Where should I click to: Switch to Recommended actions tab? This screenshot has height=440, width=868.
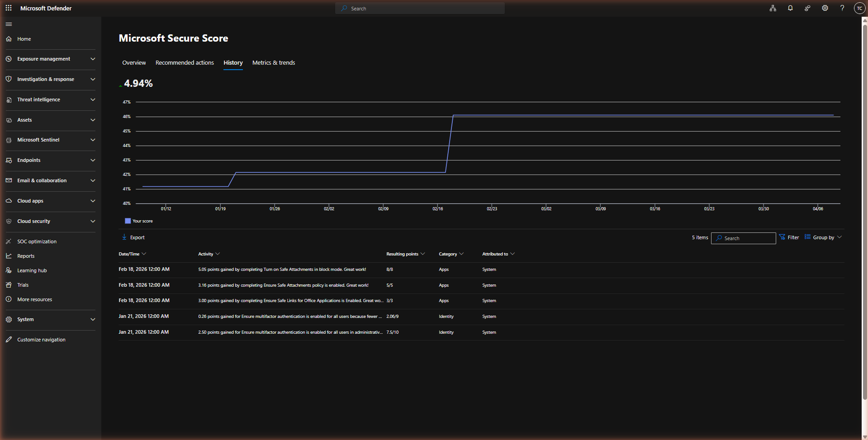click(x=185, y=63)
